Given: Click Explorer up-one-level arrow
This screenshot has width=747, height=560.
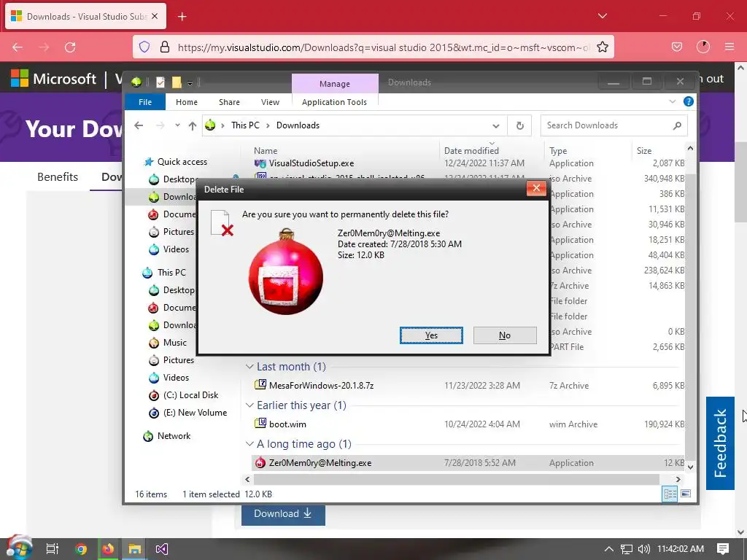Looking at the screenshot, I should pyautogui.click(x=192, y=125).
